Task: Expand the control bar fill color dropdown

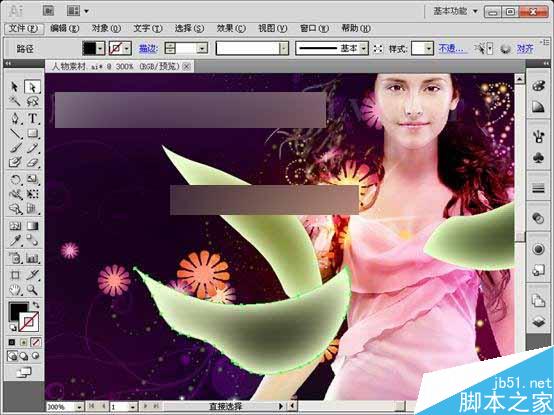Action: tap(101, 48)
